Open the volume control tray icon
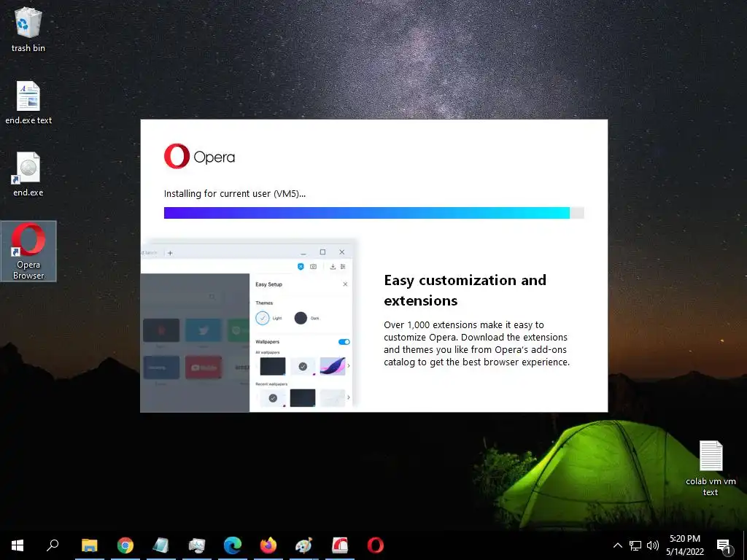Screen dimensions: 747x560 click(x=653, y=545)
